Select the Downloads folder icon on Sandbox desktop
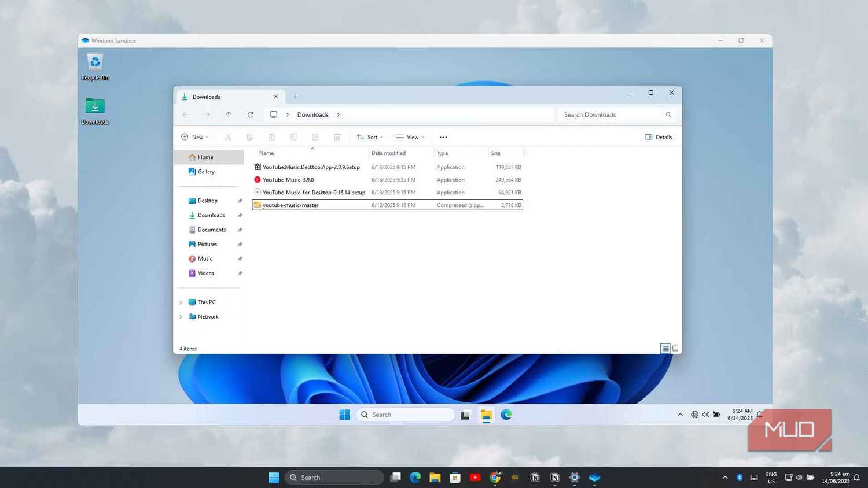 click(95, 111)
